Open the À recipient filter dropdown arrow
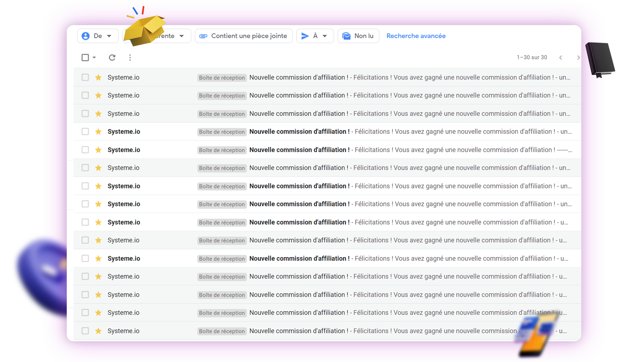Image resolution: width=644 pixels, height=362 pixels. click(x=325, y=36)
